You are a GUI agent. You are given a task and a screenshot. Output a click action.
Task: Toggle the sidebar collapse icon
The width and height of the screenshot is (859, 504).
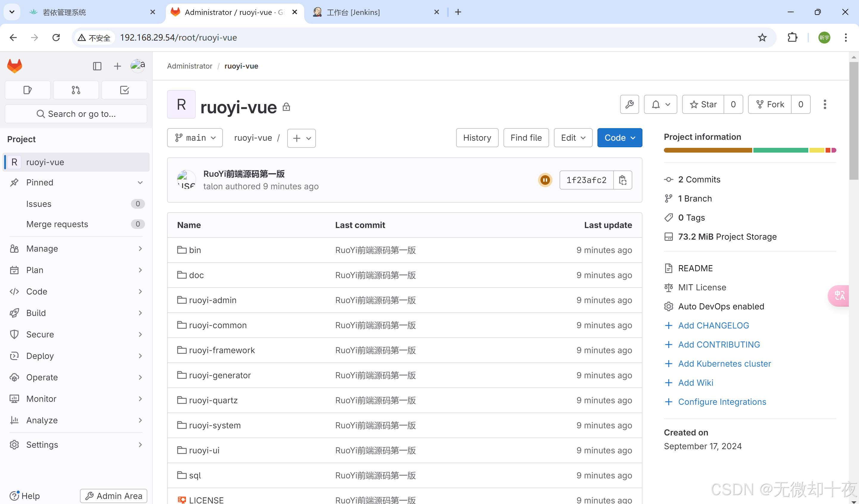(97, 66)
